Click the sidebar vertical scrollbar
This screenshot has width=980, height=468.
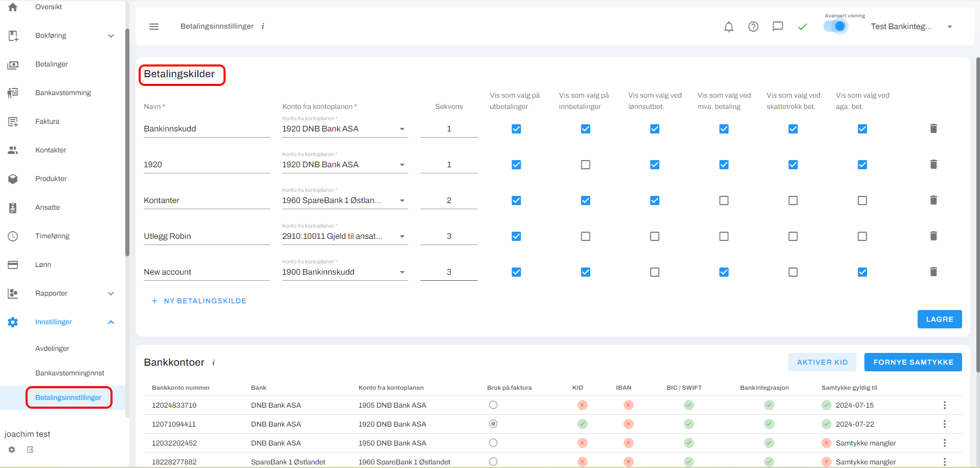pyautogui.click(x=127, y=143)
